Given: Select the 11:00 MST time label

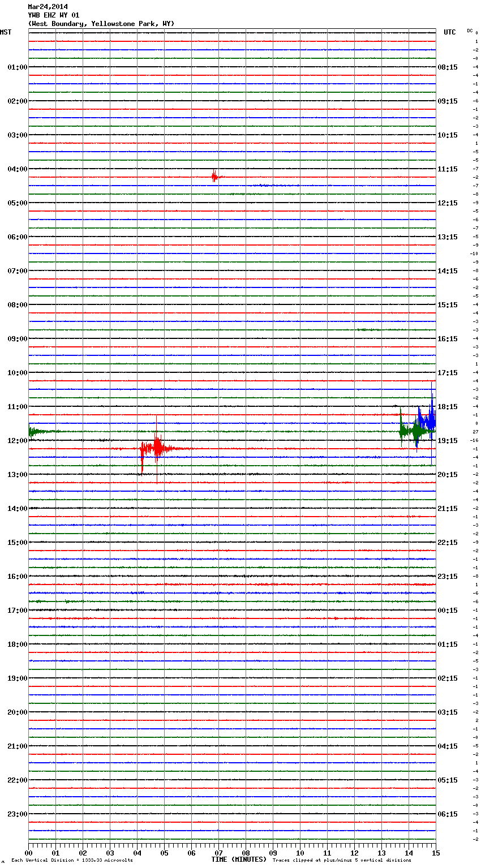Looking at the screenshot, I should click(17, 407).
